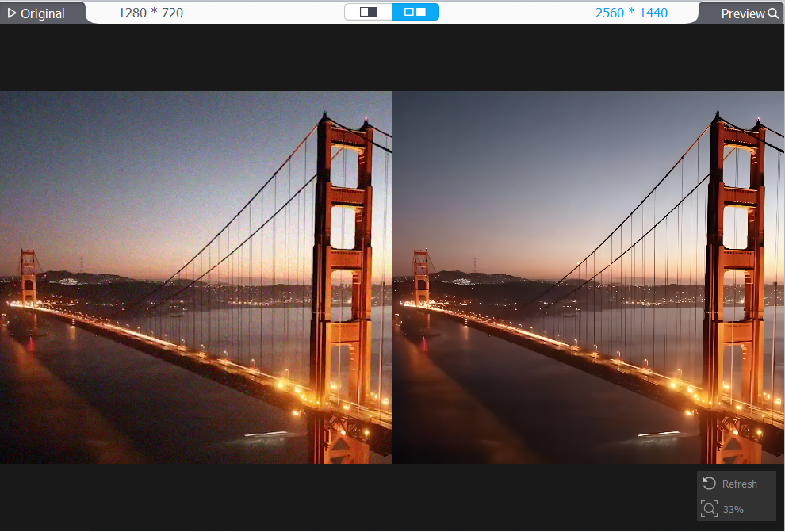Image resolution: width=785 pixels, height=532 pixels.
Task: Click the divider between the two previews
Action: point(392,277)
